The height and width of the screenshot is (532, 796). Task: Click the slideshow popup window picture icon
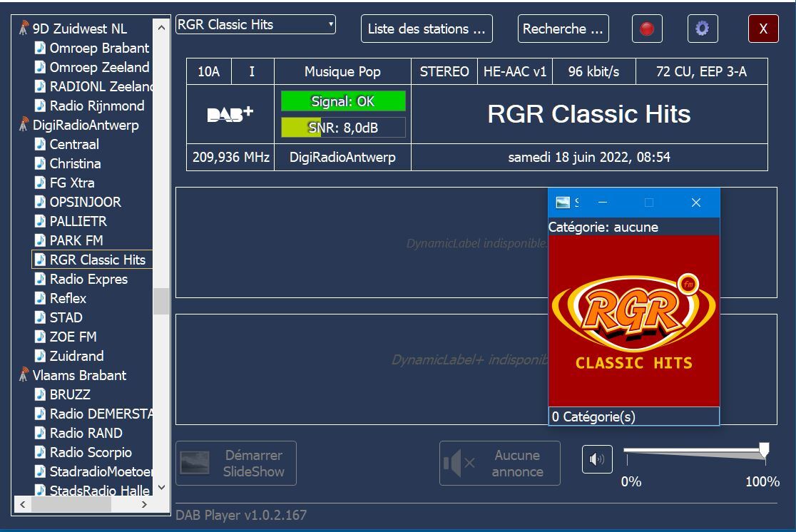tap(563, 203)
